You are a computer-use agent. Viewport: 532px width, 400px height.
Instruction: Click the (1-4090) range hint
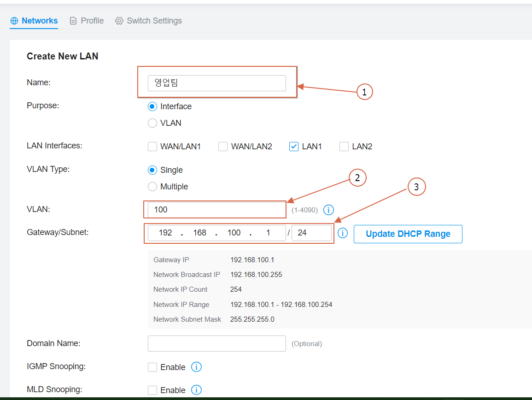point(304,210)
